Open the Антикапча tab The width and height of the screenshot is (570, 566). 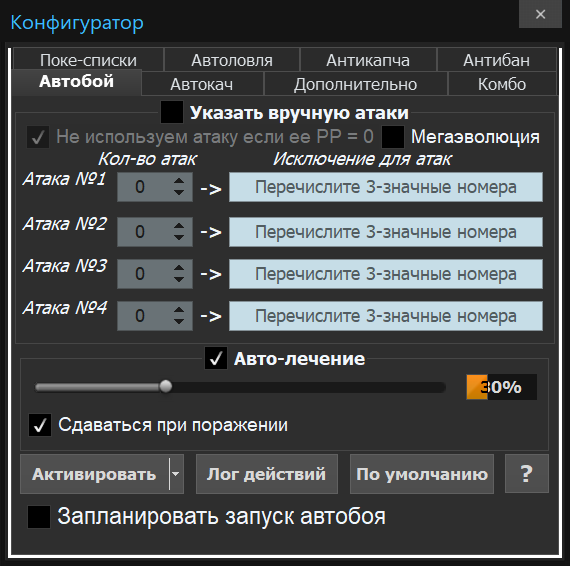368,60
